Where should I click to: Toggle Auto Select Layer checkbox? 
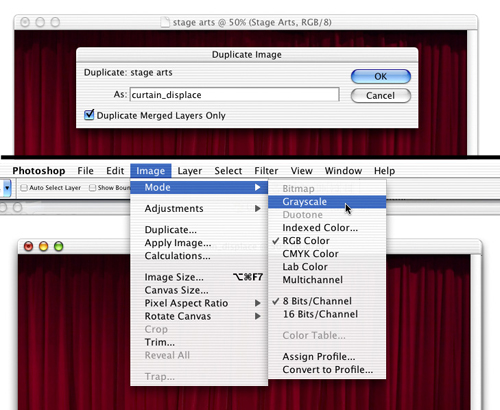[24, 188]
